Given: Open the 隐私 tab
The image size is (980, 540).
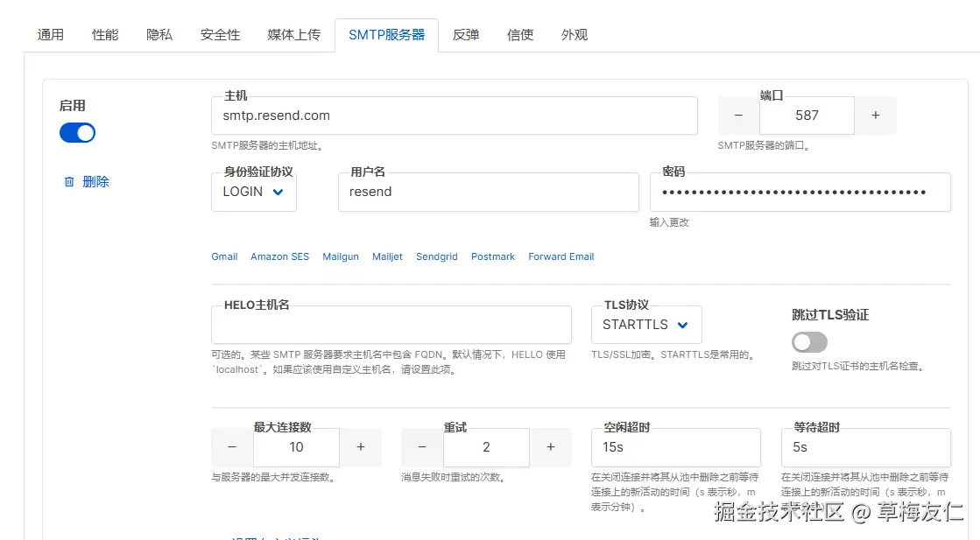Looking at the screenshot, I should (x=159, y=35).
